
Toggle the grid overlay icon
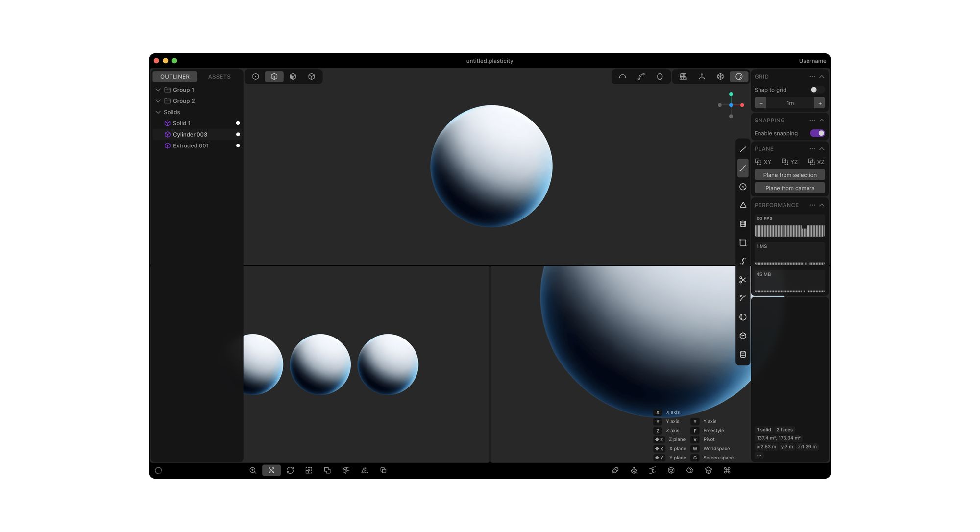[683, 76]
